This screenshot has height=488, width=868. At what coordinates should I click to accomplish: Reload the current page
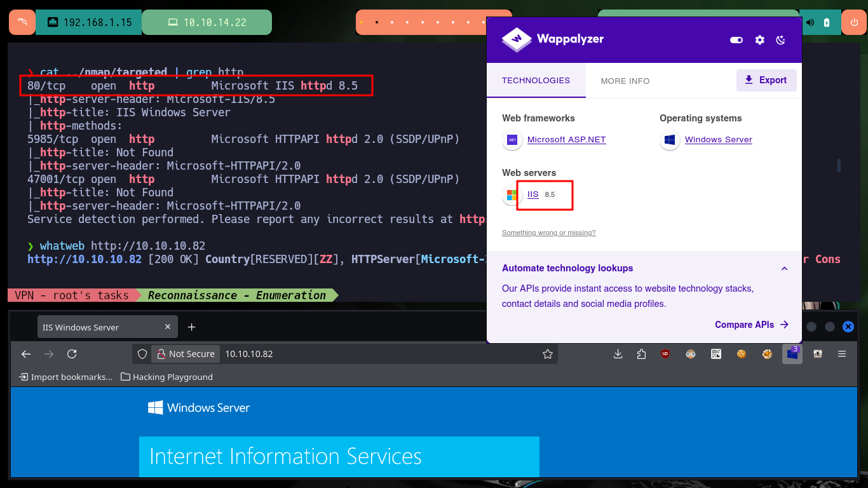72,354
